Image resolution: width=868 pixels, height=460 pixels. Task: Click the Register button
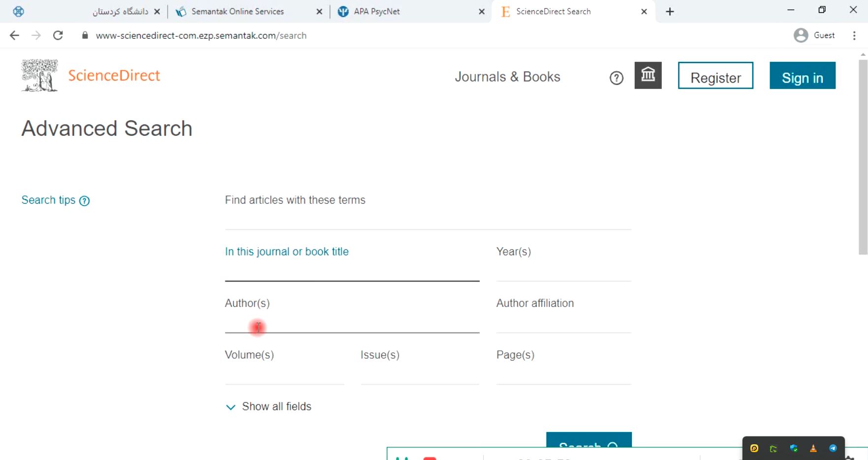click(x=715, y=75)
